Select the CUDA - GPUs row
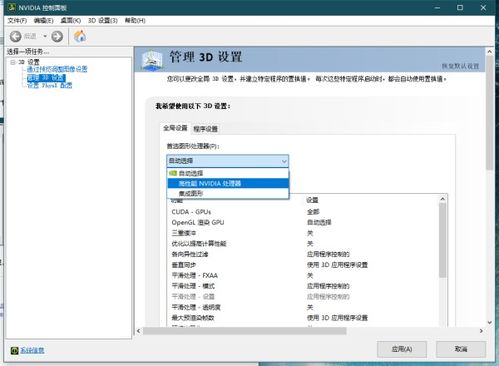Image resolution: width=499 pixels, height=366 pixels. click(x=303, y=212)
